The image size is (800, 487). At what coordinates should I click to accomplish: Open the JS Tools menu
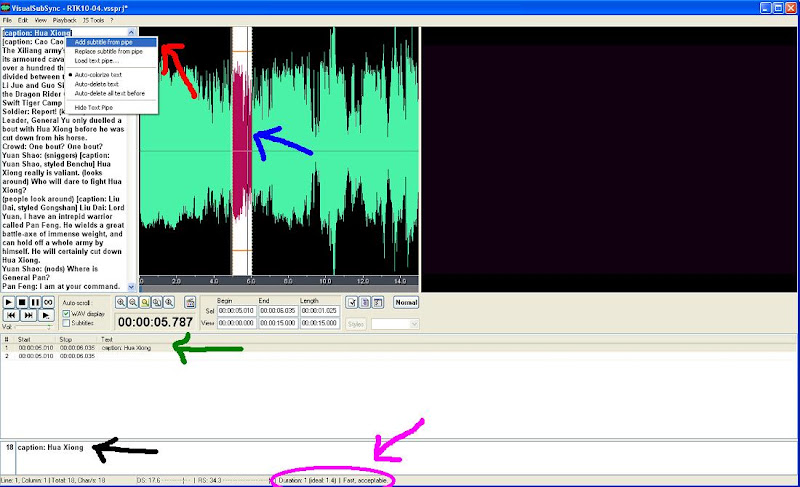click(x=93, y=20)
